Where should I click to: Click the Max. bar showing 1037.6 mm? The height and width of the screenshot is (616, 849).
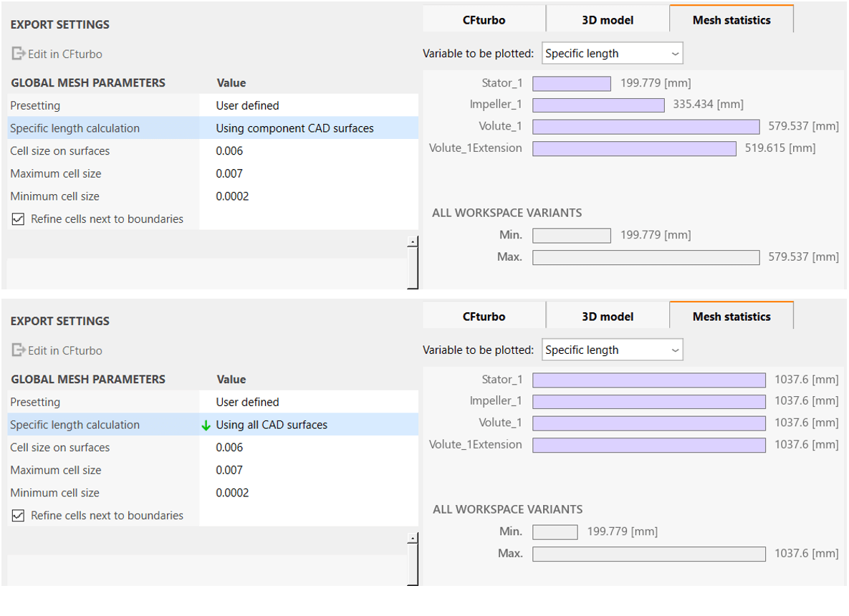(649, 554)
